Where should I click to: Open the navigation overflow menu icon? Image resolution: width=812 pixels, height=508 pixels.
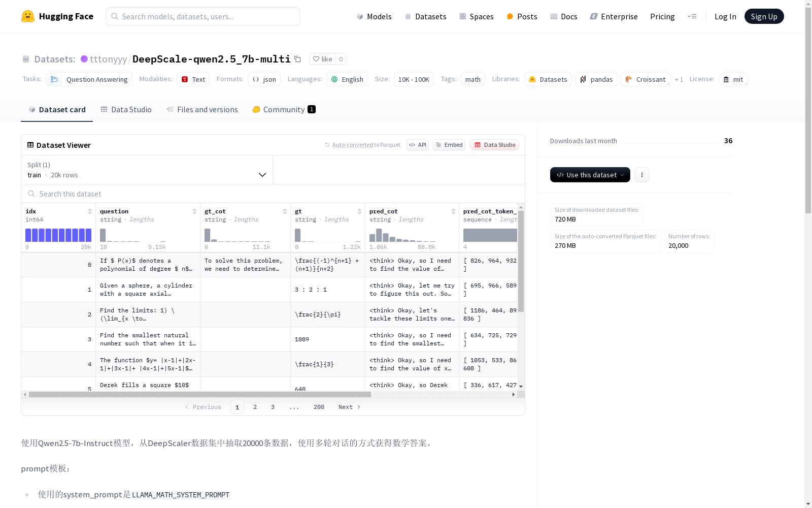point(692,16)
